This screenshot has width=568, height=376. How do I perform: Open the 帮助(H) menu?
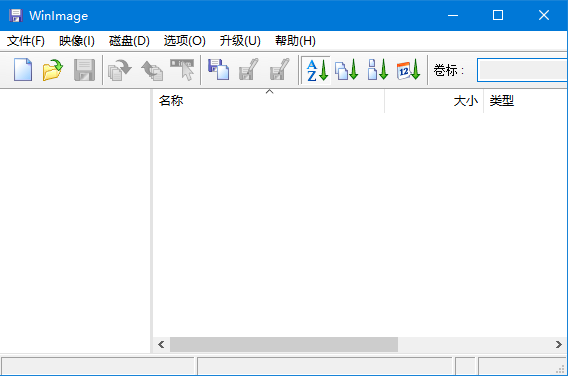295,41
